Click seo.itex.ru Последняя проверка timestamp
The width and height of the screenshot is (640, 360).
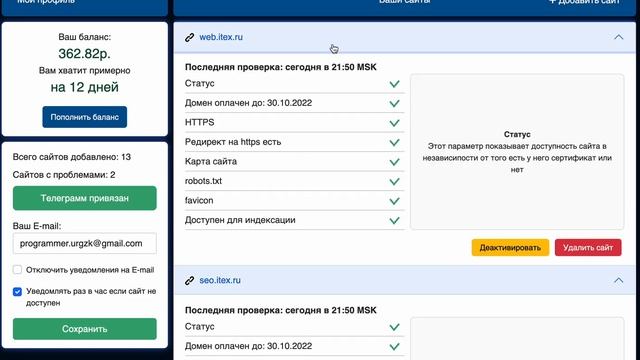pyautogui.click(x=281, y=310)
